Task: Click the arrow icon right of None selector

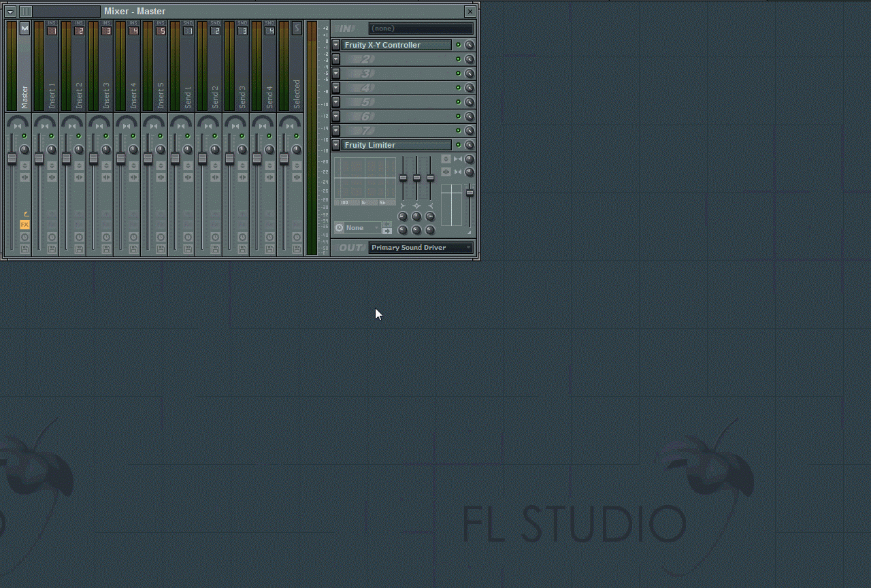Action: pyautogui.click(x=387, y=231)
